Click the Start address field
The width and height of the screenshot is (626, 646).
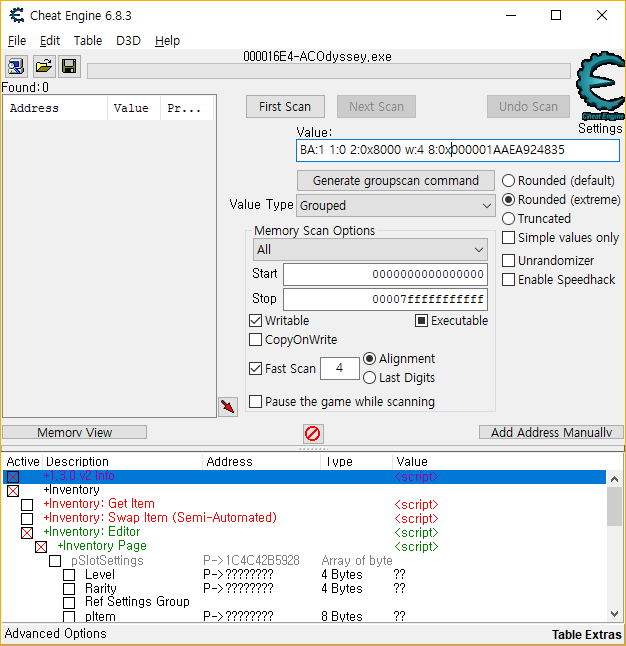point(385,274)
